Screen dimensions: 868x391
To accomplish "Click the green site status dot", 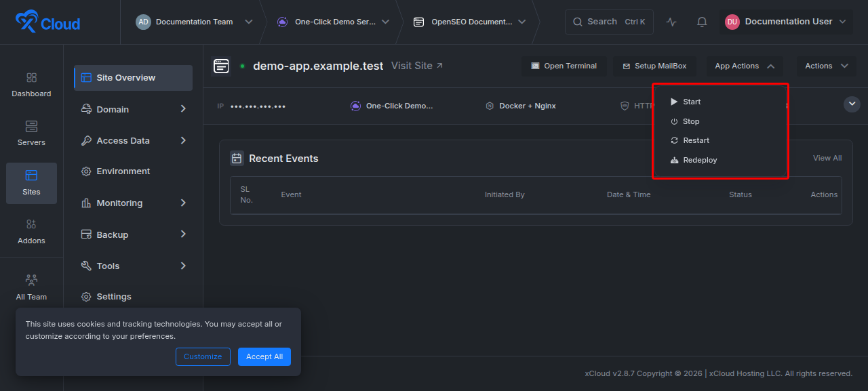I will pyautogui.click(x=242, y=66).
